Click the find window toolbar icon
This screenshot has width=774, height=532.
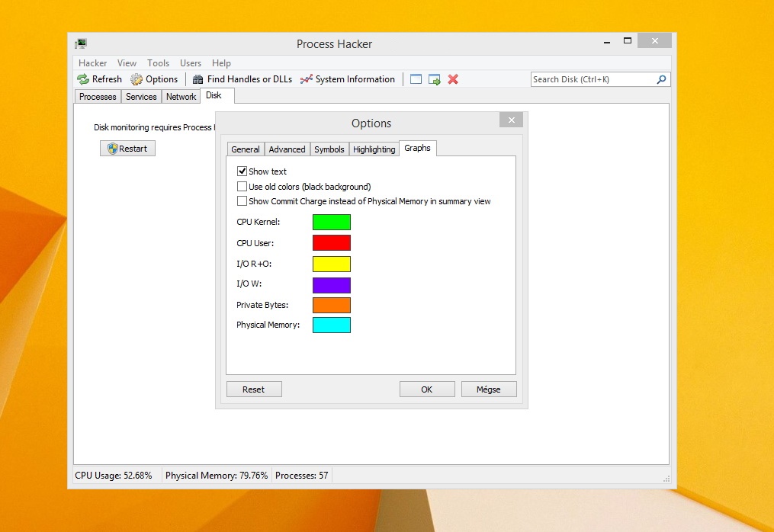point(416,79)
